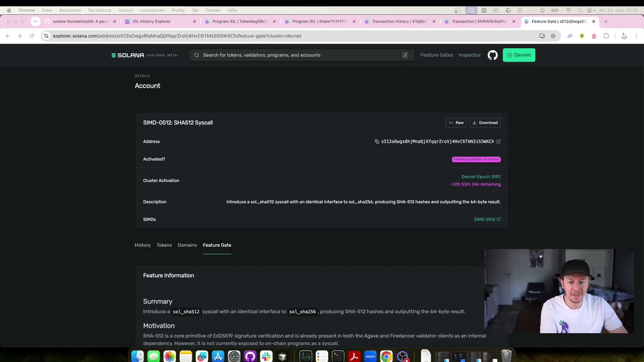Open the Devnet cluster selector
The image size is (644, 362).
click(519, 55)
